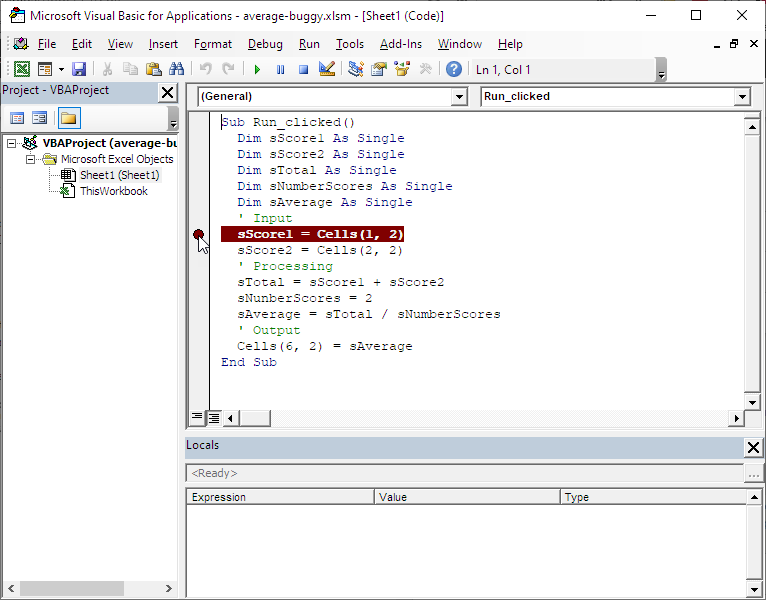Open the Edit menu
This screenshot has height=600, width=766.
82,44
